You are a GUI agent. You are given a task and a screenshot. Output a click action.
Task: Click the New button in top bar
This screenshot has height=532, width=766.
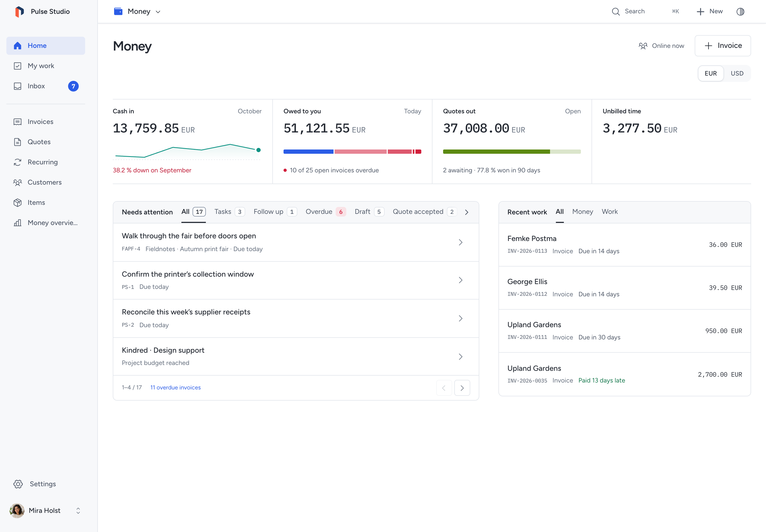point(709,12)
